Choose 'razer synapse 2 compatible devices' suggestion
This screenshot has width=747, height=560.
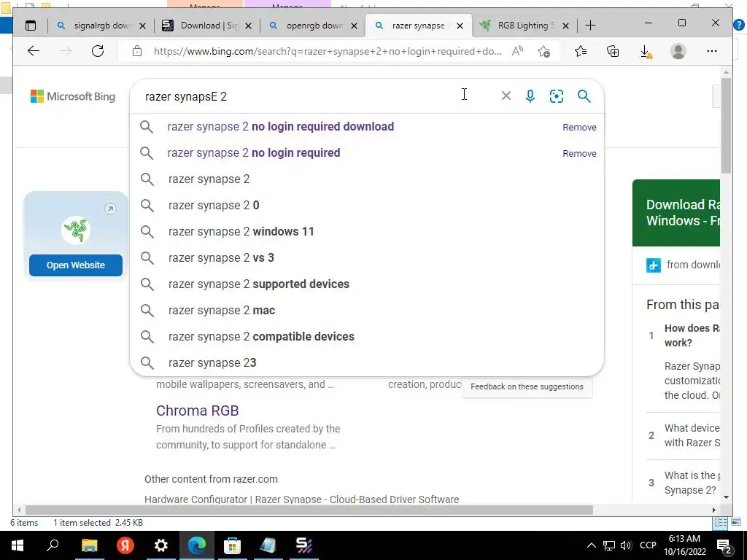(367, 336)
